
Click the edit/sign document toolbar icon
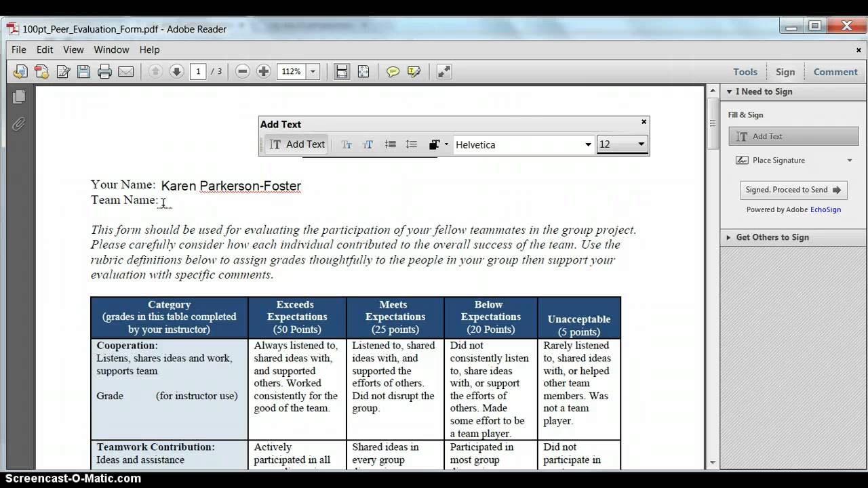pos(63,71)
